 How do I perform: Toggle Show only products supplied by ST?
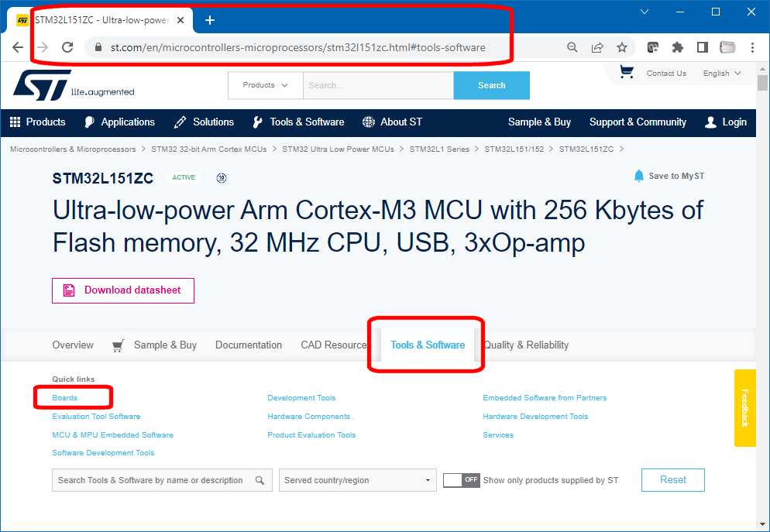pos(461,480)
